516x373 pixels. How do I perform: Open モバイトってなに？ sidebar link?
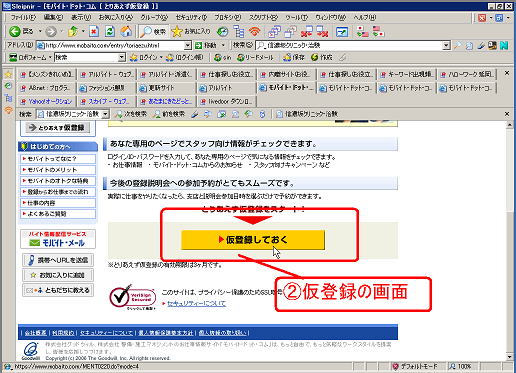[x=58, y=159]
